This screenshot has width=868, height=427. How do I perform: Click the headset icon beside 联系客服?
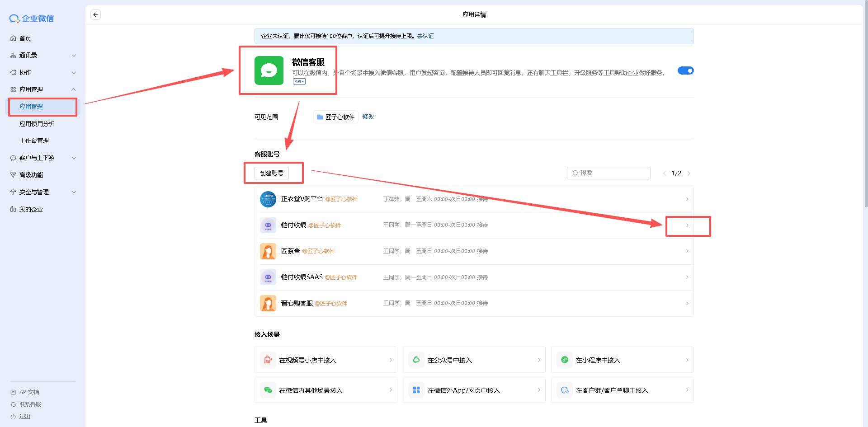coord(13,404)
